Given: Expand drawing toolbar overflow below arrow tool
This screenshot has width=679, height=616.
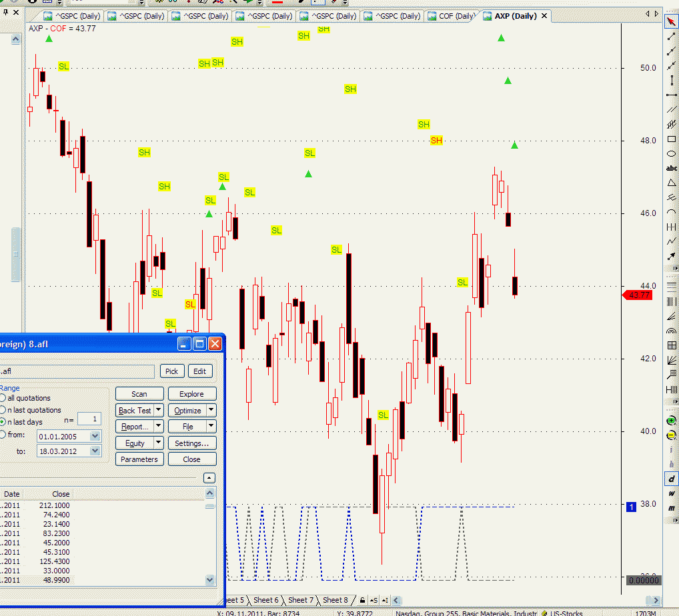Looking at the screenshot, I should pyautogui.click(x=675, y=269).
